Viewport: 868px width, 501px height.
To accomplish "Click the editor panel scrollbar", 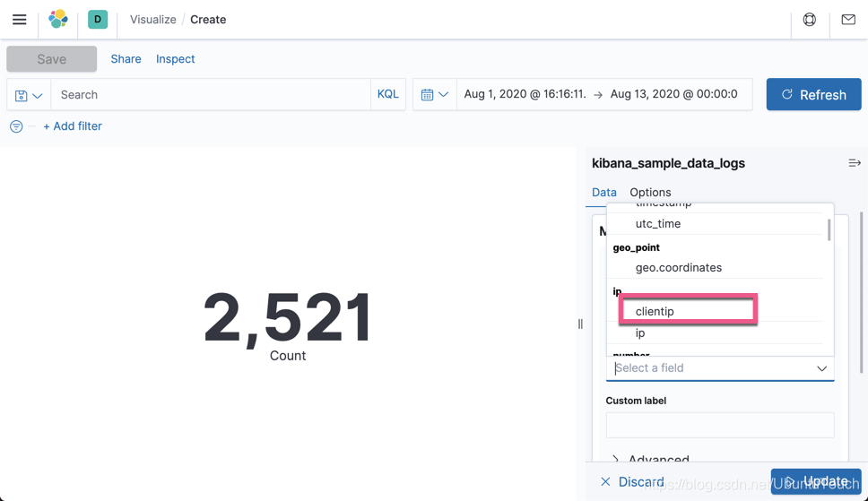I will (x=861, y=292).
